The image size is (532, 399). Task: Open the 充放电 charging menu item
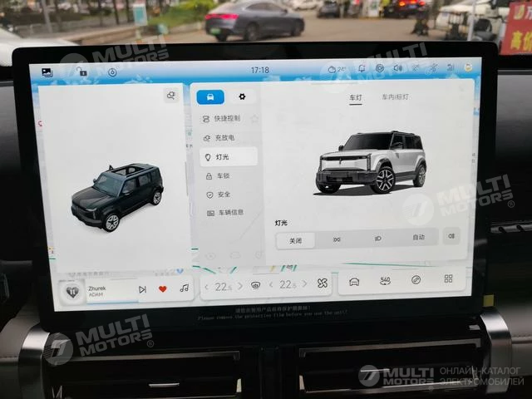click(224, 137)
